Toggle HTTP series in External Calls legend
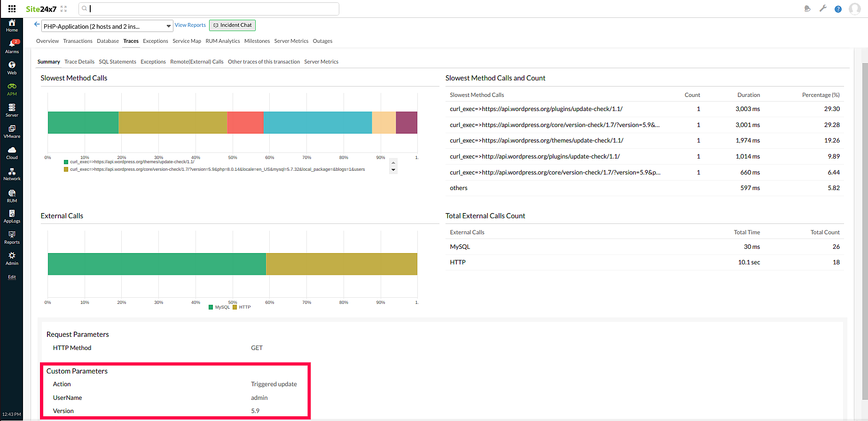The height and width of the screenshot is (421, 868). click(242, 307)
